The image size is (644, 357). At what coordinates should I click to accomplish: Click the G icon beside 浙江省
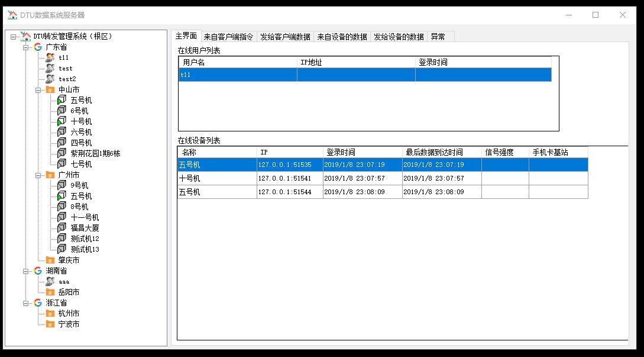(x=38, y=303)
